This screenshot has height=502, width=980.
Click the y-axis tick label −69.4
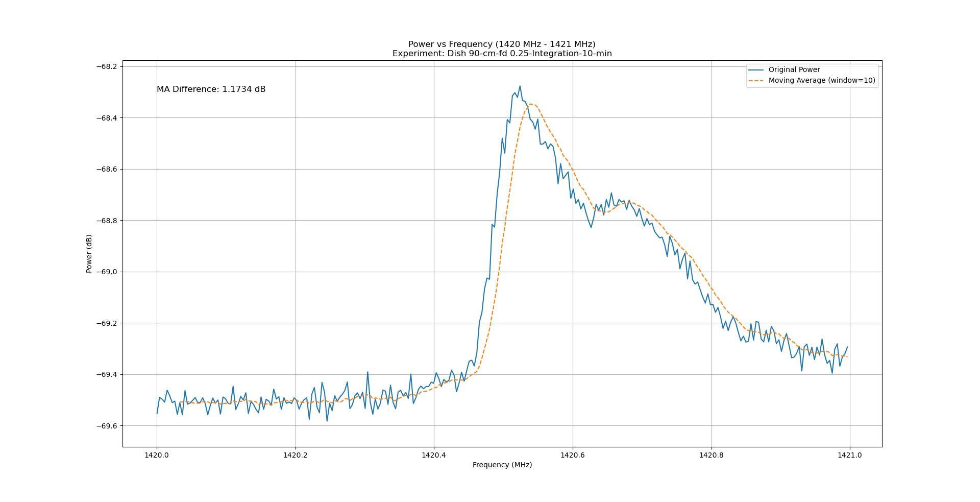click(x=106, y=374)
